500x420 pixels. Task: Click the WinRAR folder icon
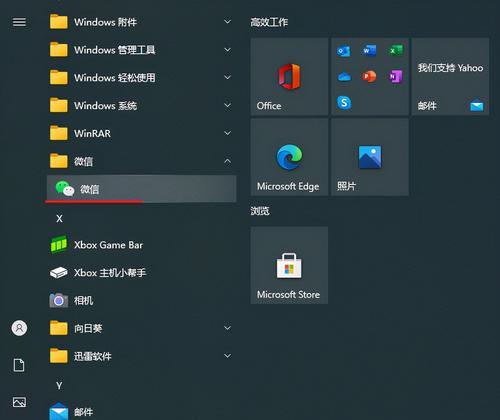coord(59,133)
